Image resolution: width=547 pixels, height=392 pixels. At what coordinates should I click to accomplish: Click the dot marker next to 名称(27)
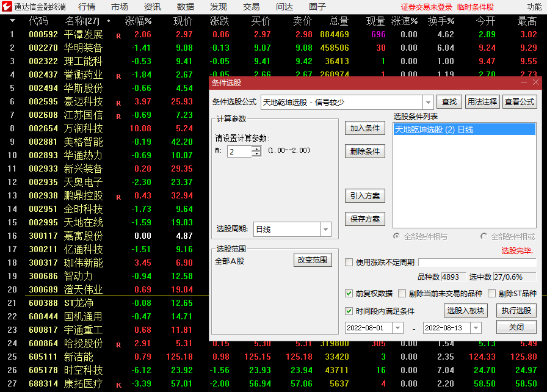(x=109, y=21)
